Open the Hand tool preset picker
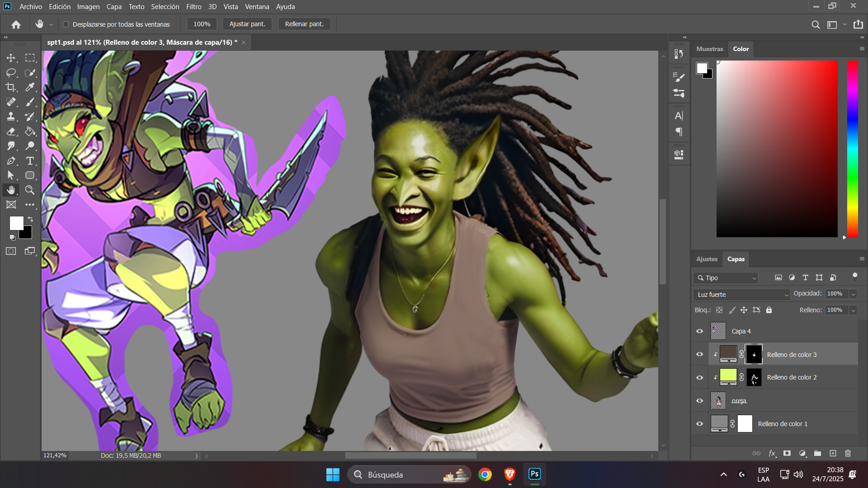868x488 pixels. point(51,24)
